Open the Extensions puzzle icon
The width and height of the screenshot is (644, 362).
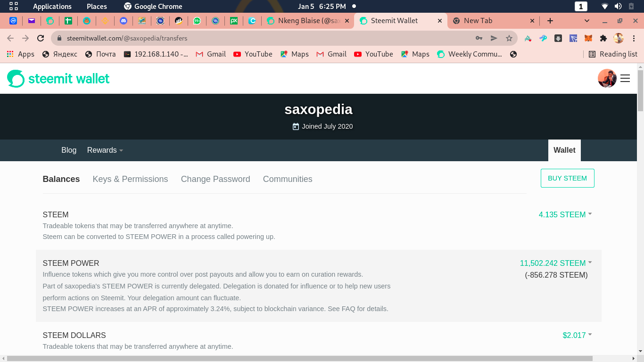coord(603,38)
